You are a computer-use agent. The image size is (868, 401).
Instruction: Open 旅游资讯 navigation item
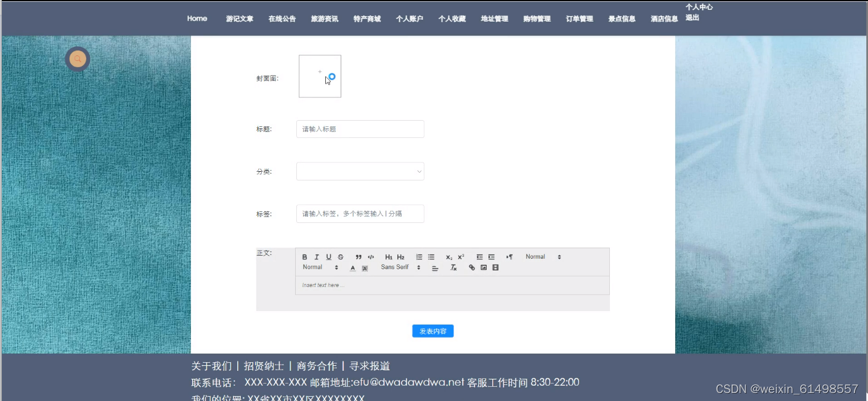[x=325, y=19]
